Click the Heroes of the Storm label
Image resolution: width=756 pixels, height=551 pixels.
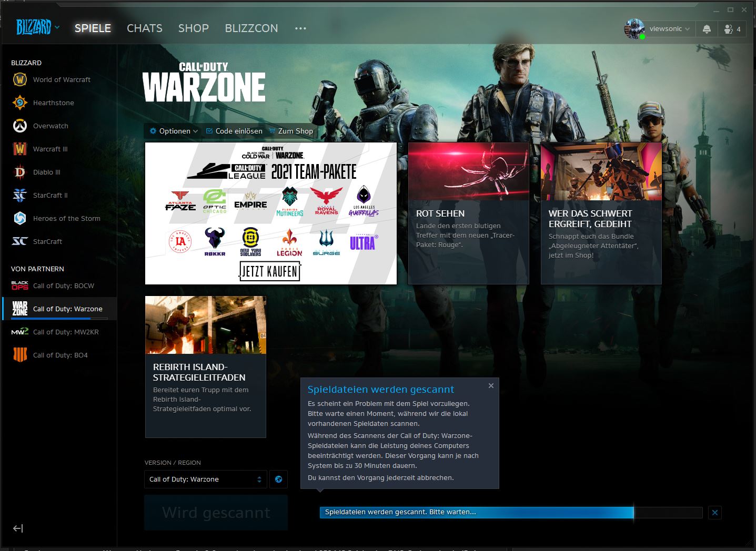[x=66, y=218]
